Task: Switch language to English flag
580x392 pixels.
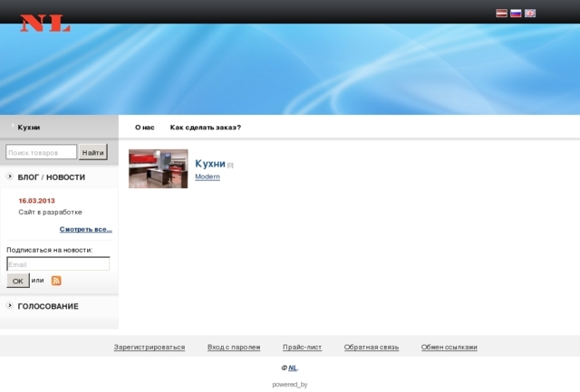Action: tap(530, 14)
